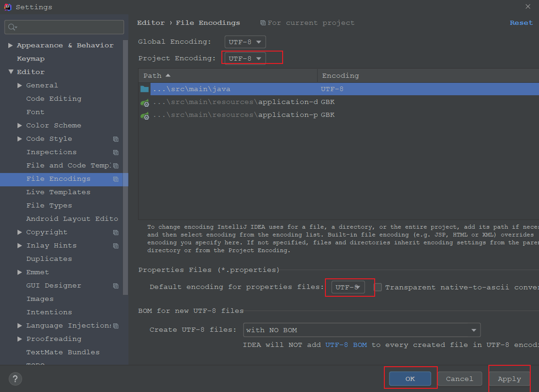Screen dimensions: 539x392
Task: Open the Create UTF-8 files BOM dropdown
Action: click(x=362, y=330)
